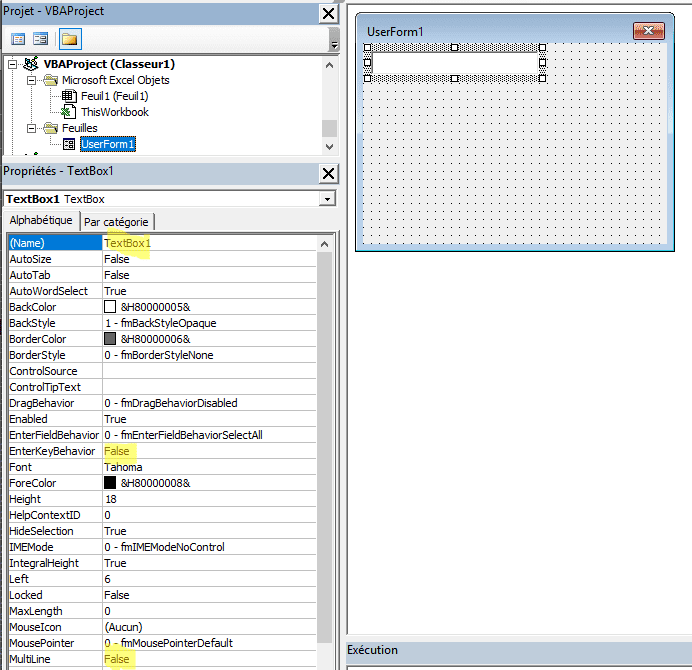Switch to the Par catégorie tab

pos(116,222)
